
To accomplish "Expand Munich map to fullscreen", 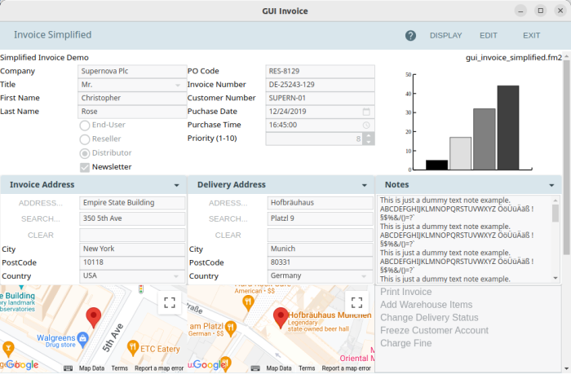I will tap(356, 303).
